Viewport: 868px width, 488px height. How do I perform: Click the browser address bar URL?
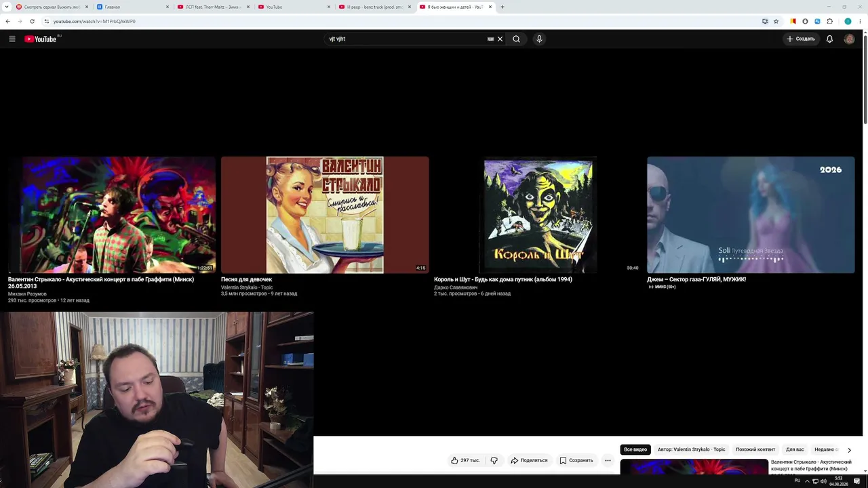point(94,21)
